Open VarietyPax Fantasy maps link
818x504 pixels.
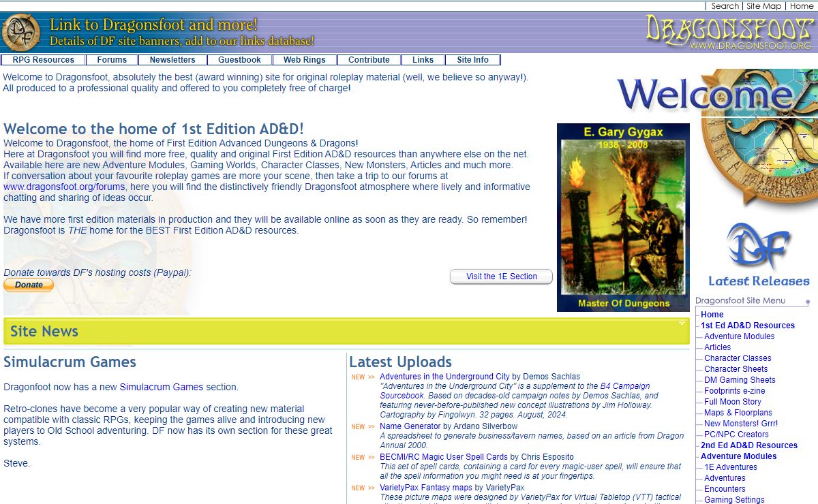point(426,488)
